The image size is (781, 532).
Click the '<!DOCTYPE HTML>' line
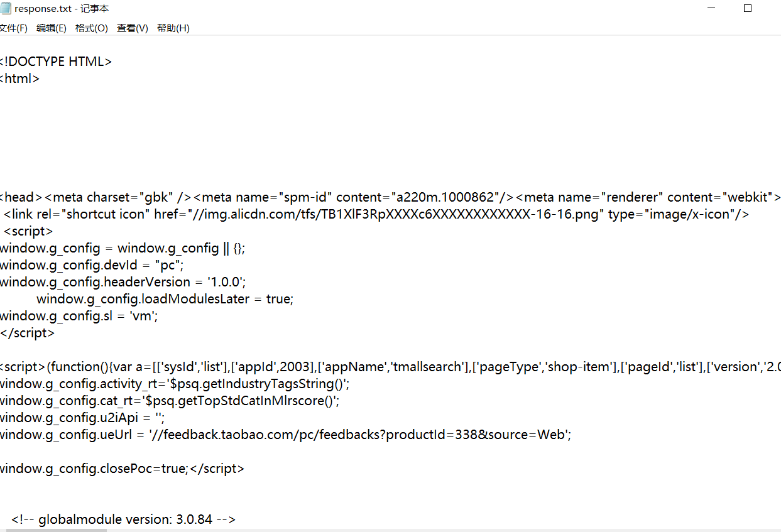click(56, 62)
